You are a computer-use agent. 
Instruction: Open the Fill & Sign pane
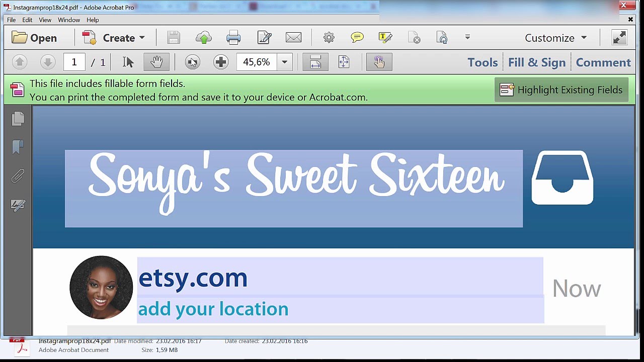tap(537, 62)
